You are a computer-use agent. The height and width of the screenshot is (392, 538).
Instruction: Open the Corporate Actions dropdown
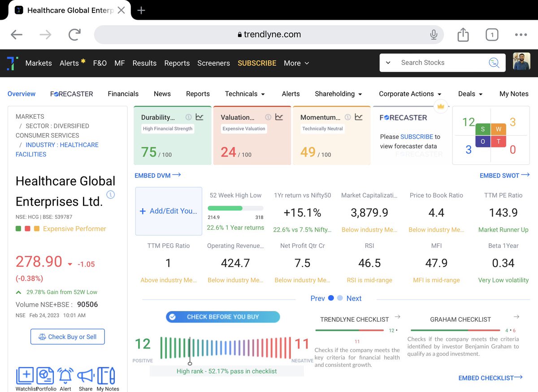(x=410, y=94)
